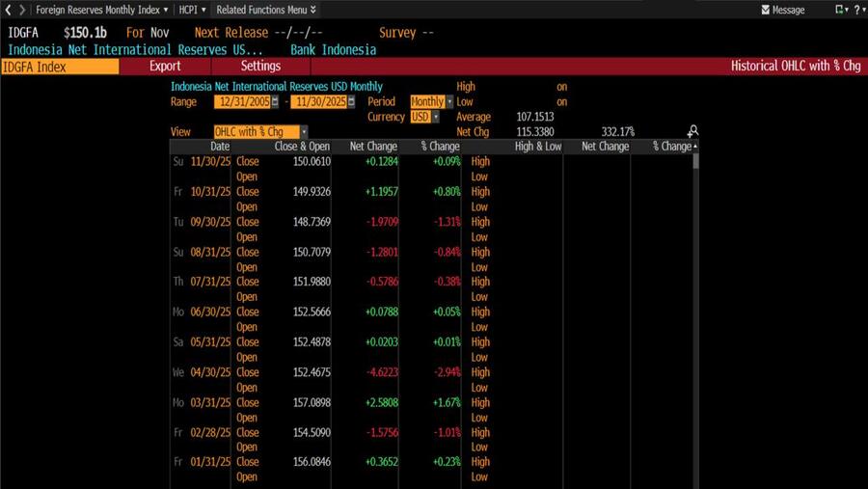Click the Date column header
868x489 pixels.
coord(220,147)
